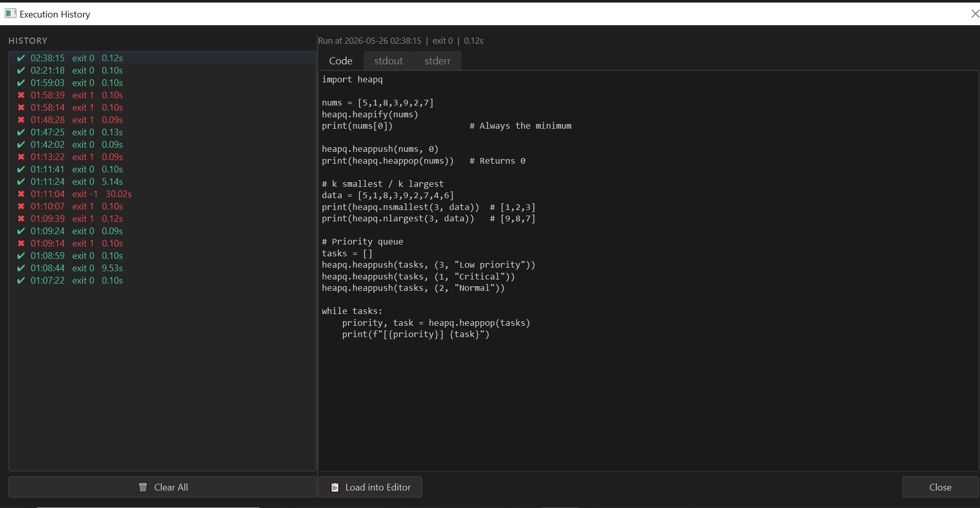This screenshot has width=980, height=508.
Task: Select the failed 01:48:28 run
Action: tap(162, 120)
